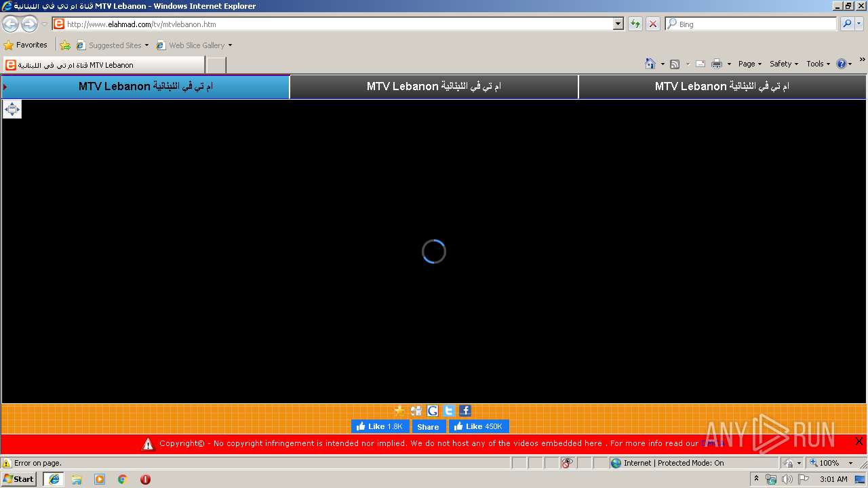Open the Safety menu
Viewport: 868px width, 488px height.
pos(784,64)
